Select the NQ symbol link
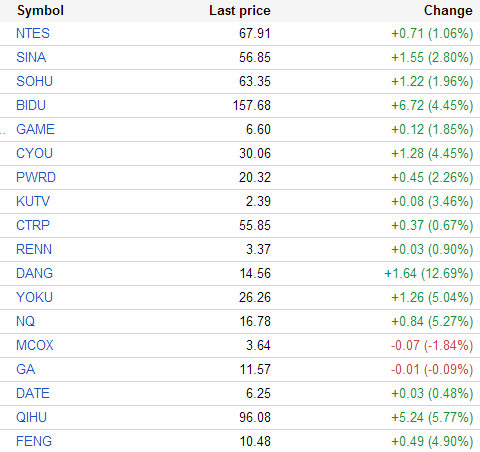The height and width of the screenshot is (452, 480). (25, 321)
